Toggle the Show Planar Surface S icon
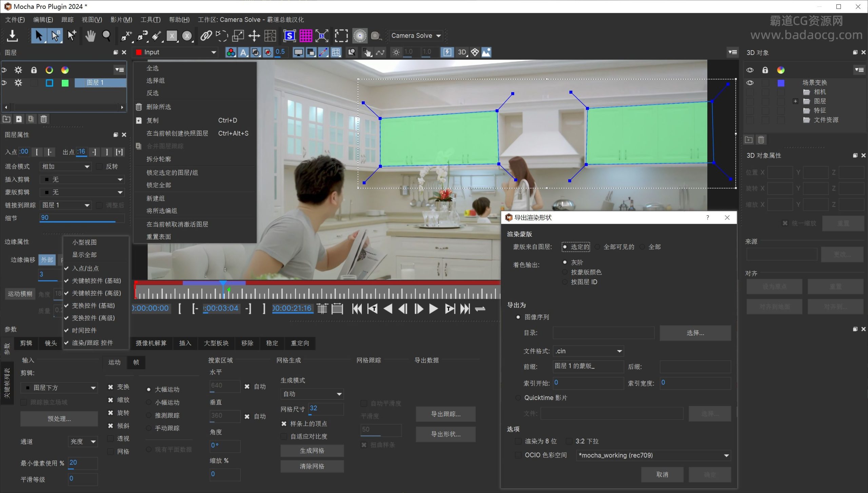Viewport: 868px width, 493px height. 289,36
